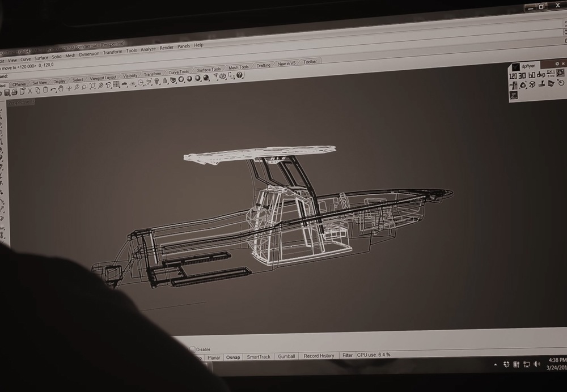Click the '120' button in dpflyer panel
This screenshot has width=567, height=392.
tap(513, 76)
